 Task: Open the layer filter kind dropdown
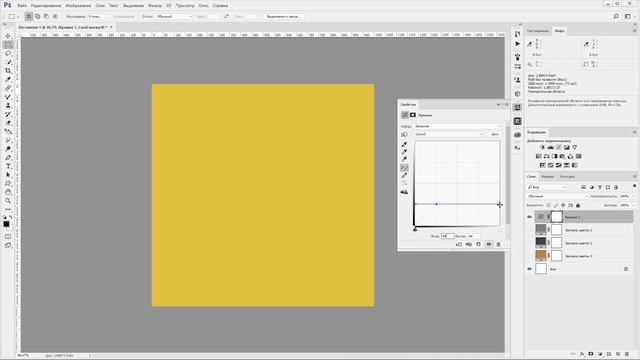pyautogui.click(x=547, y=187)
